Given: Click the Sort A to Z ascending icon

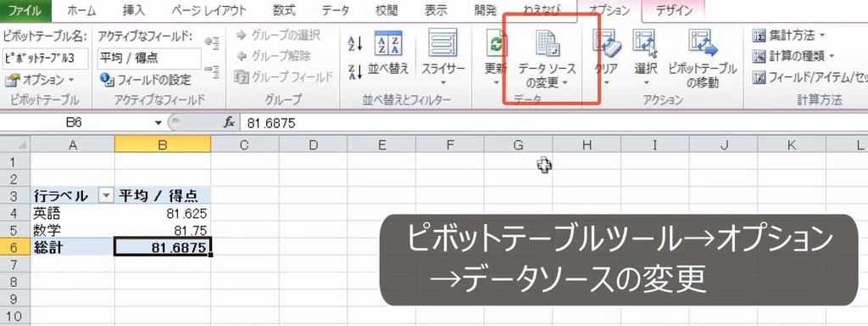Looking at the screenshot, I should [x=354, y=43].
